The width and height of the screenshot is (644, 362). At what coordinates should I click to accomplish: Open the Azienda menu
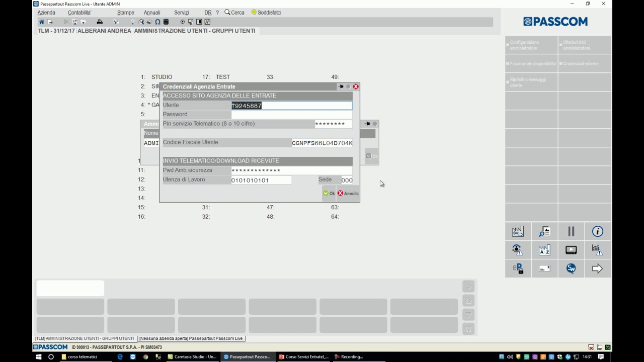point(46,13)
